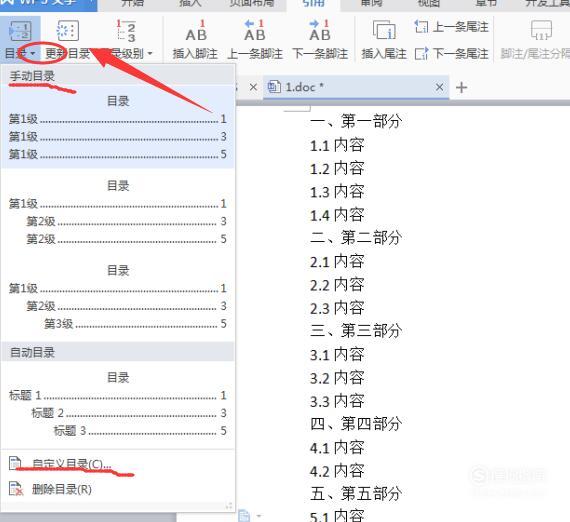Select 删除目录(R) menu entry
This screenshot has height=522, width=570.
tap(61, 489)
